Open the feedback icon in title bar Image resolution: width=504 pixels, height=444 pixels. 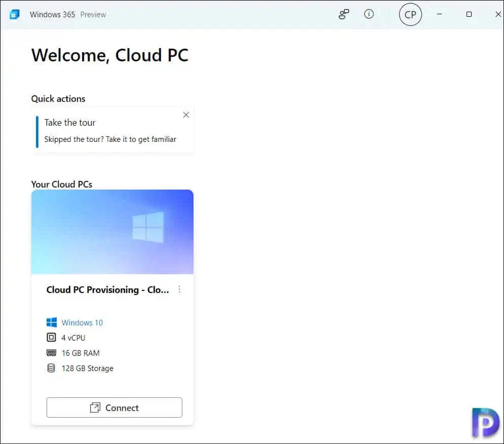click(343, 14)
